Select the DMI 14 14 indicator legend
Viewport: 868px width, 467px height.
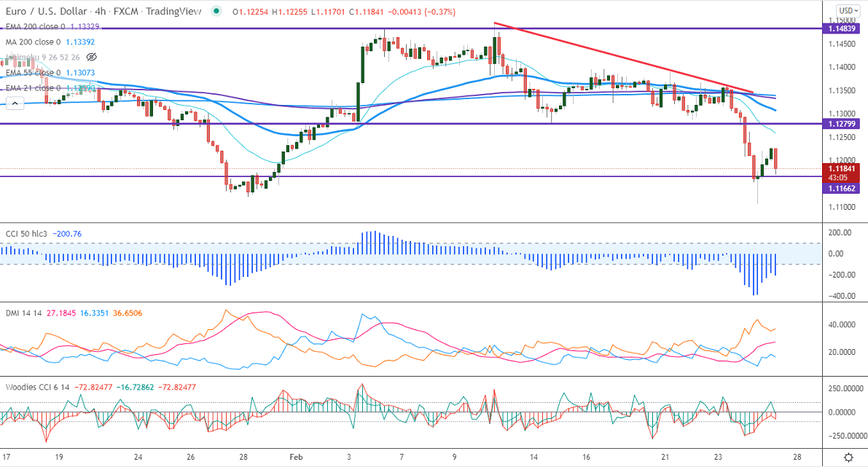(24, 313)
